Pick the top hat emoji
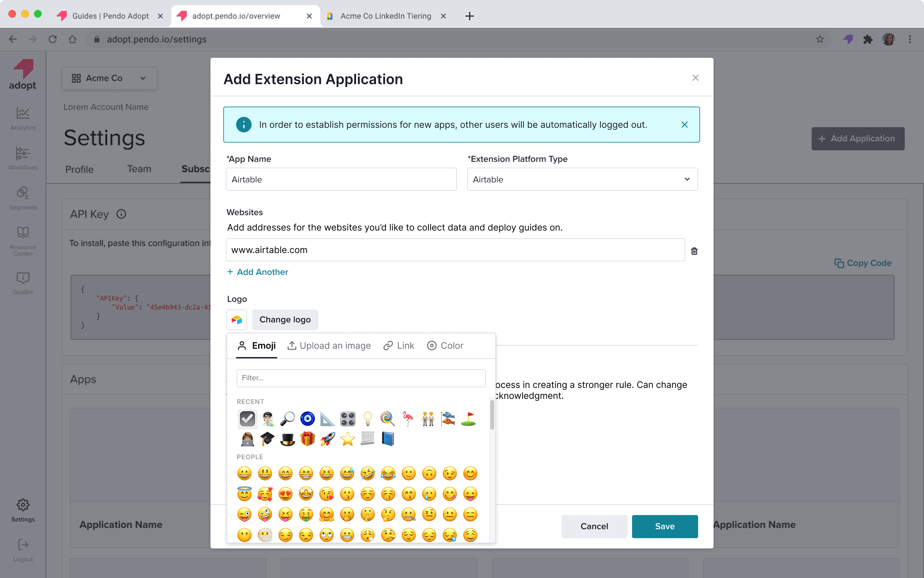The height and width of the screenshot is (578, 924). pos(287,439)
